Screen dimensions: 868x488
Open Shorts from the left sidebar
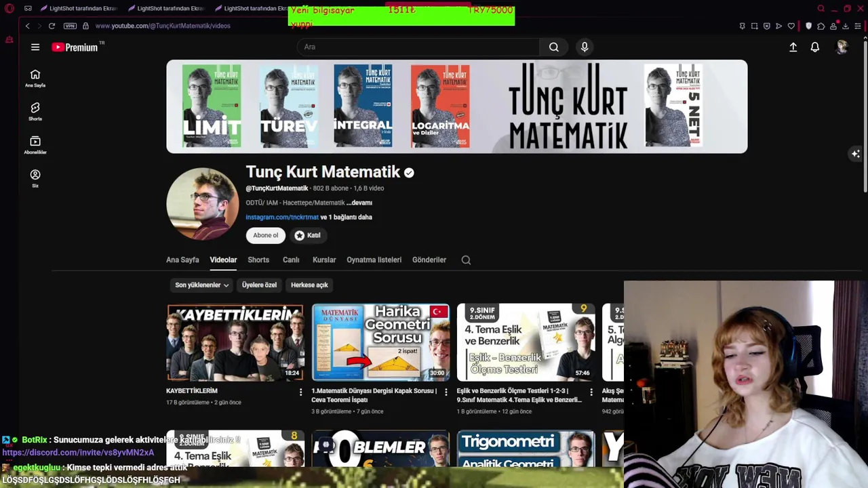[35, 112]
